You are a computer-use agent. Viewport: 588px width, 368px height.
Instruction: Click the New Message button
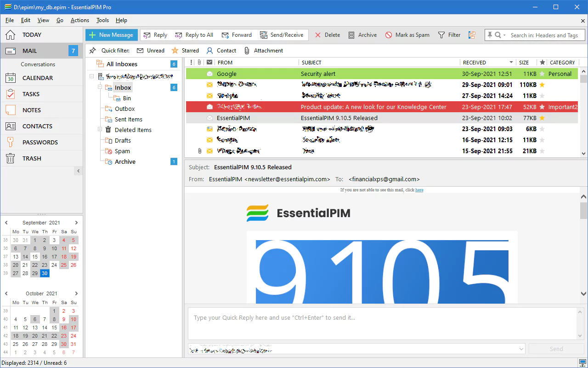[x=111, y=34]
